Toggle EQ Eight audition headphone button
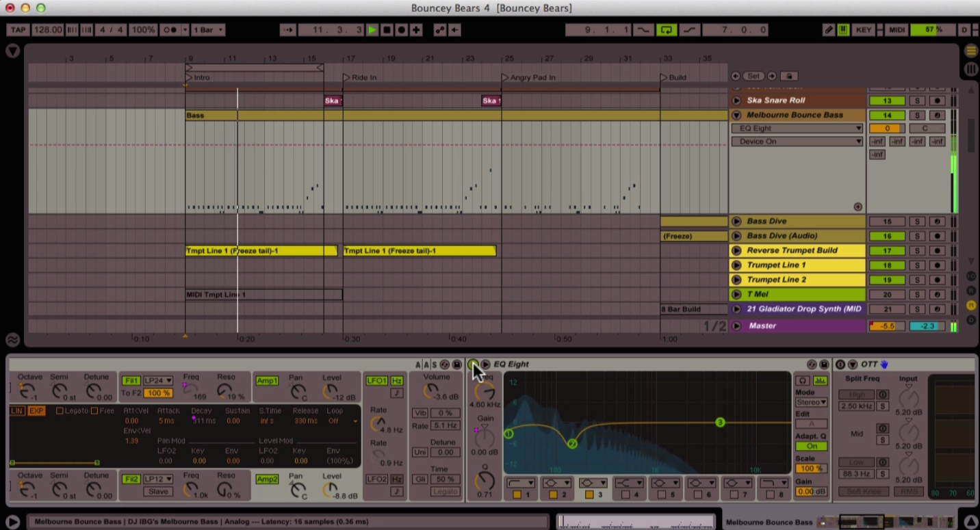The width and height of the screenshot is (980, 530). pos(803,380)
